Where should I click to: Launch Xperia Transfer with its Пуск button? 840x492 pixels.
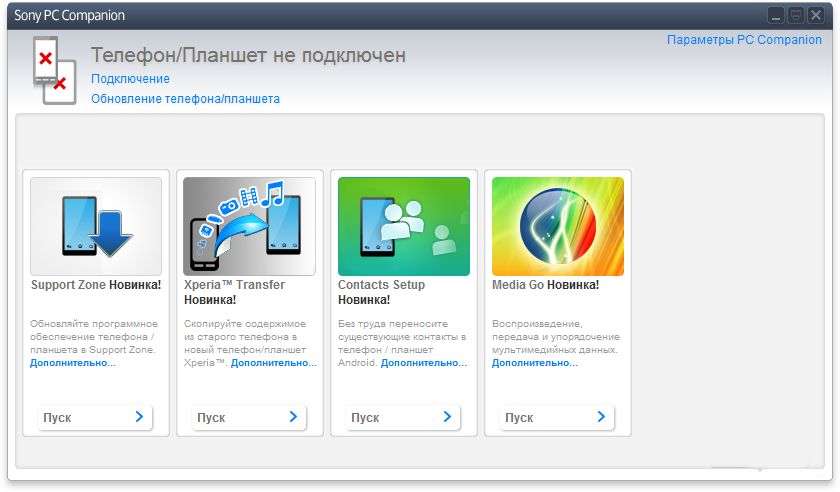click(x=249, y=417)
